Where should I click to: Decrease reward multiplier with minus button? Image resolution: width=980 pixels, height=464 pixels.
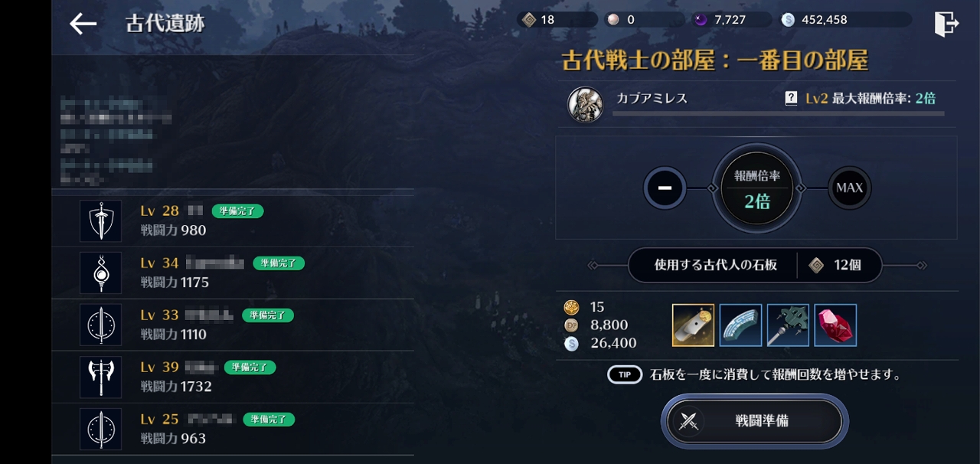click(665, 188)
